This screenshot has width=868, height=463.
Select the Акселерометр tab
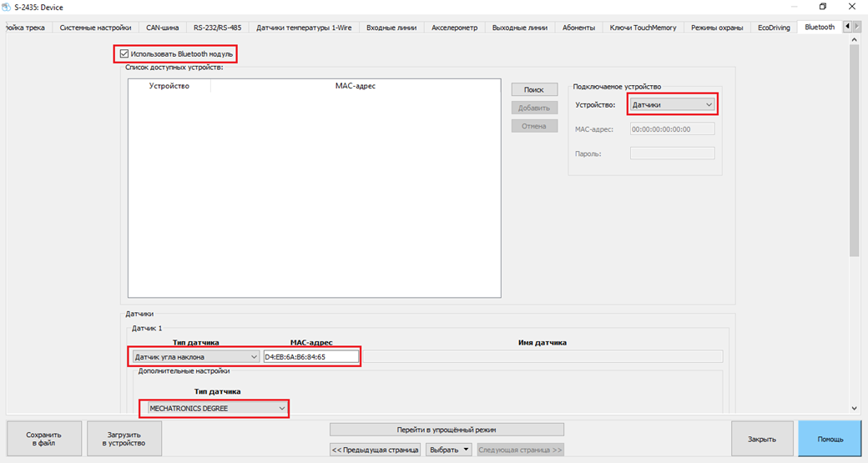[454, 28]
